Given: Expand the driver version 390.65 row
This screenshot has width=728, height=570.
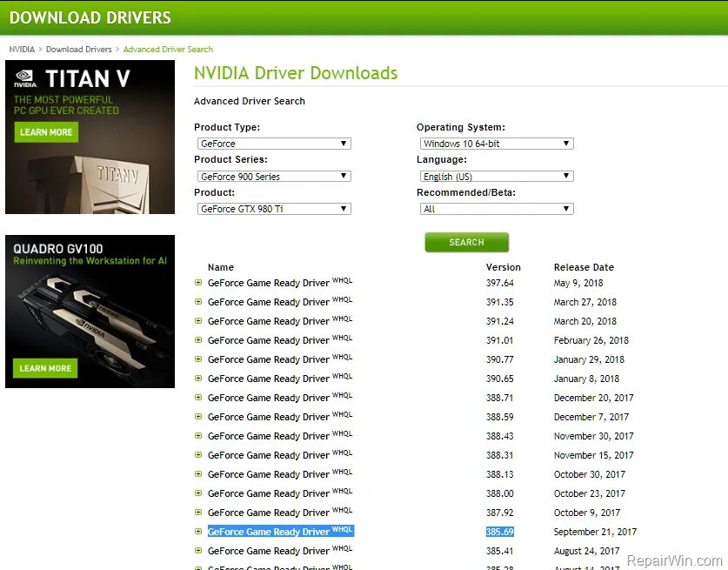Looking at the screenshot, I should tap(198, 379).
